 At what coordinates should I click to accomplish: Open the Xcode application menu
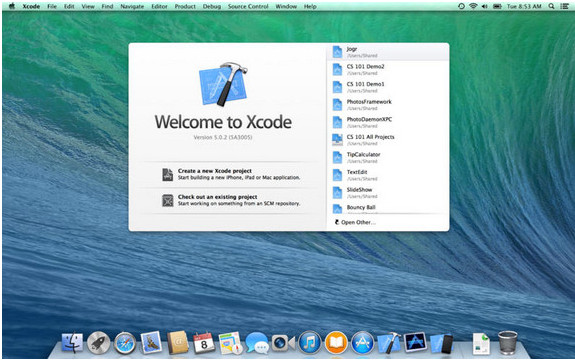[x=31, y=6]
